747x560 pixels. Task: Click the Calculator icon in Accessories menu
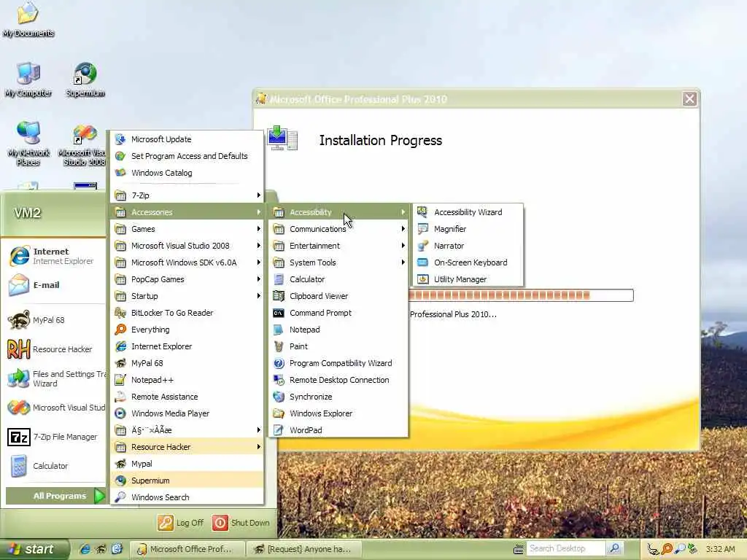(279, 279)
